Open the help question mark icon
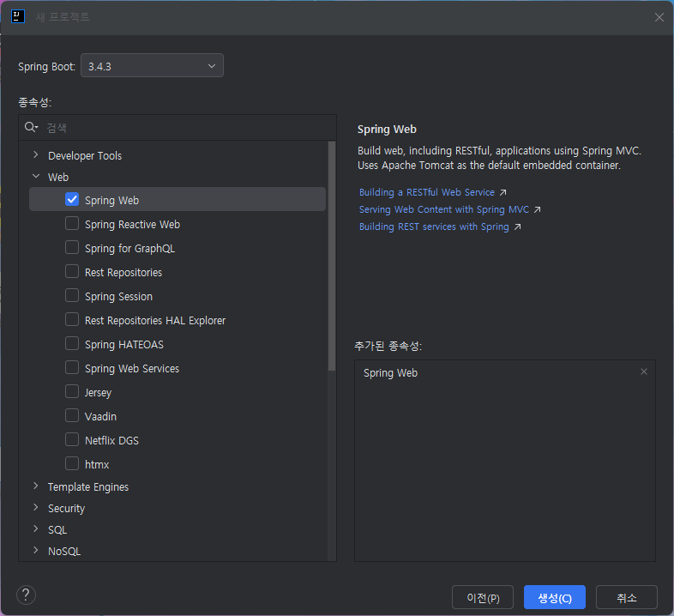The image size is (674, 616). [26, 595]
